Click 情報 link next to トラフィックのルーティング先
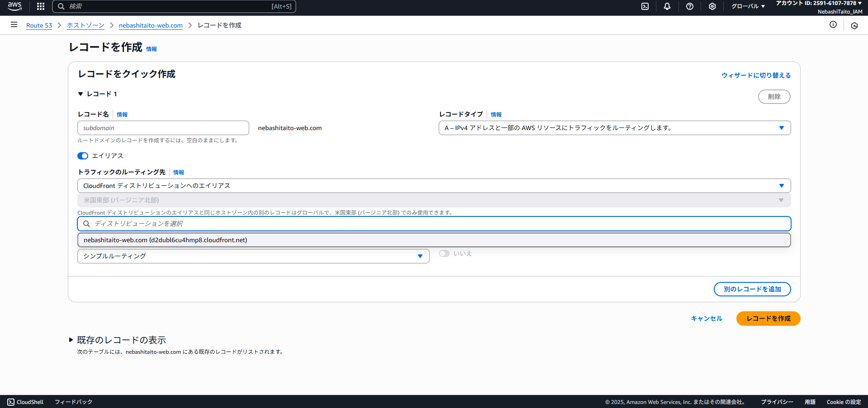 click(x=179, y=172)
